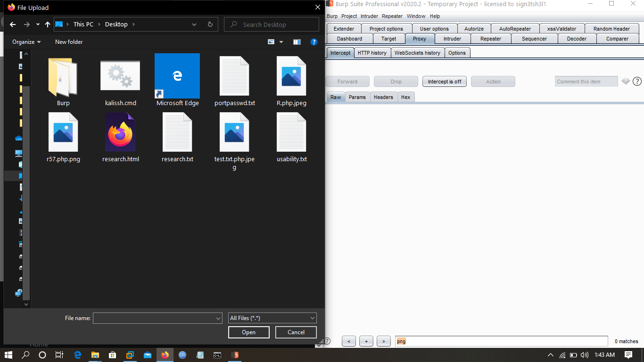Go to next search match button

[384, 341]
